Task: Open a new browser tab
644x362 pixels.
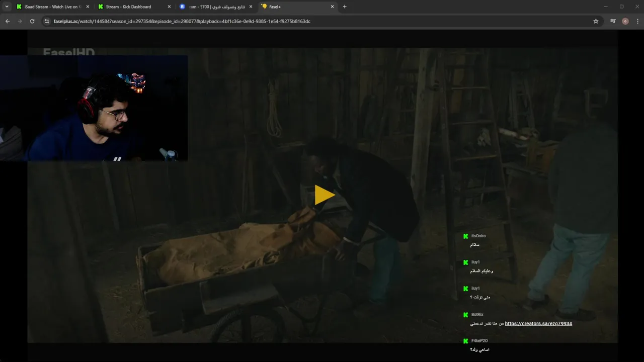Action: click(x=345, y=7)
